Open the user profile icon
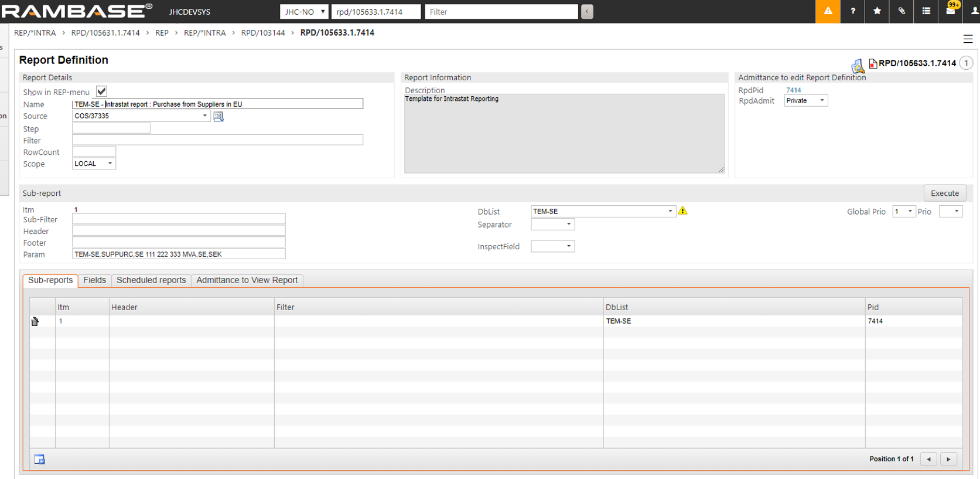The height and width of the screenshot is (479, 980). [x=974, y=11]
